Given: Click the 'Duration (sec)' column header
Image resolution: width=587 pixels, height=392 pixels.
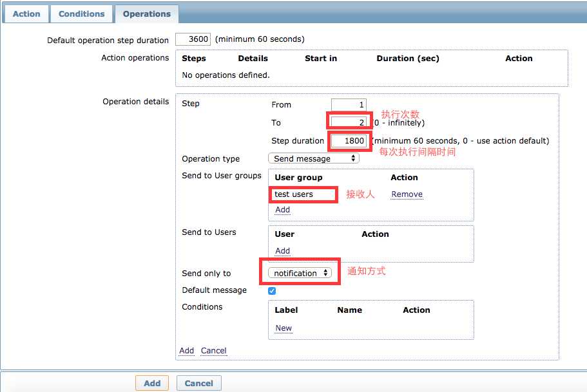Looking at the screenshot, I should coord(408,59).
